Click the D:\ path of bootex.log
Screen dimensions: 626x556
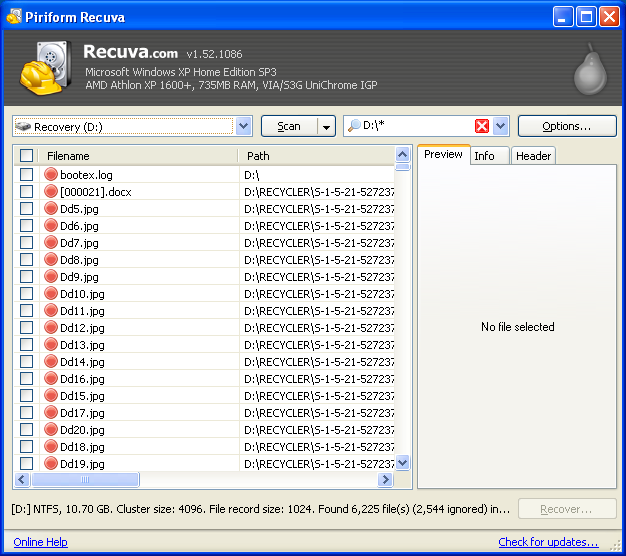pyautogui.click(x=252, y=175)
